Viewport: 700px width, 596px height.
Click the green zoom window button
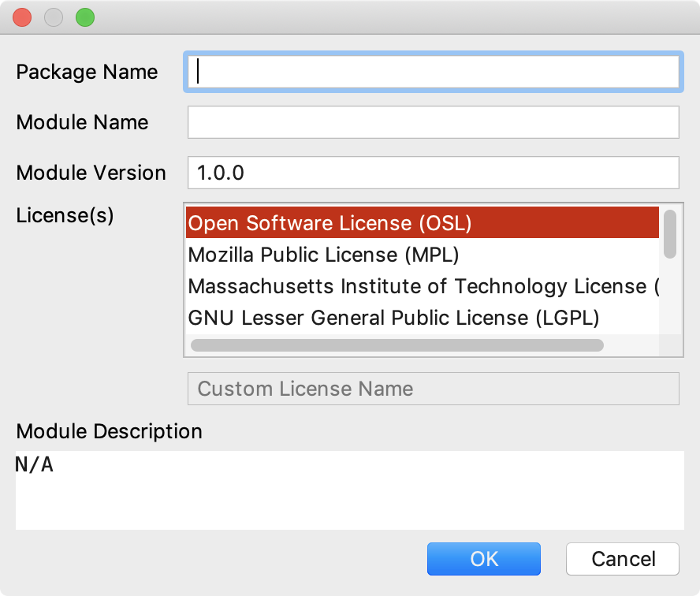tap(85, 17)
